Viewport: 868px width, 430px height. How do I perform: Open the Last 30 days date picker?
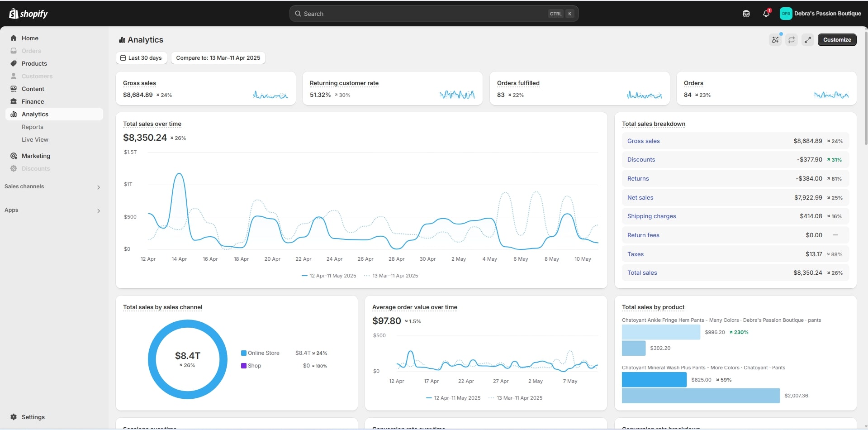pos(141,58)
